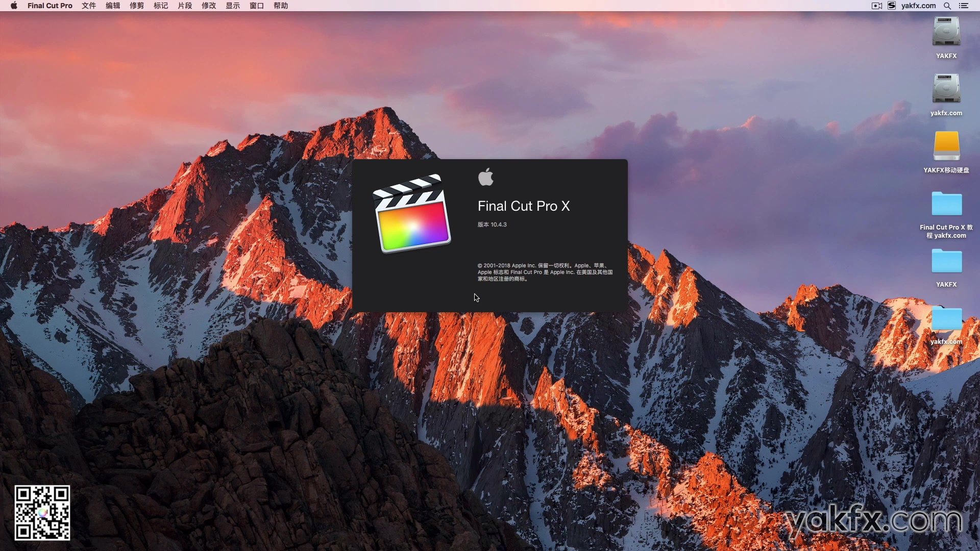Open the 显示 menu

[233, 6]
